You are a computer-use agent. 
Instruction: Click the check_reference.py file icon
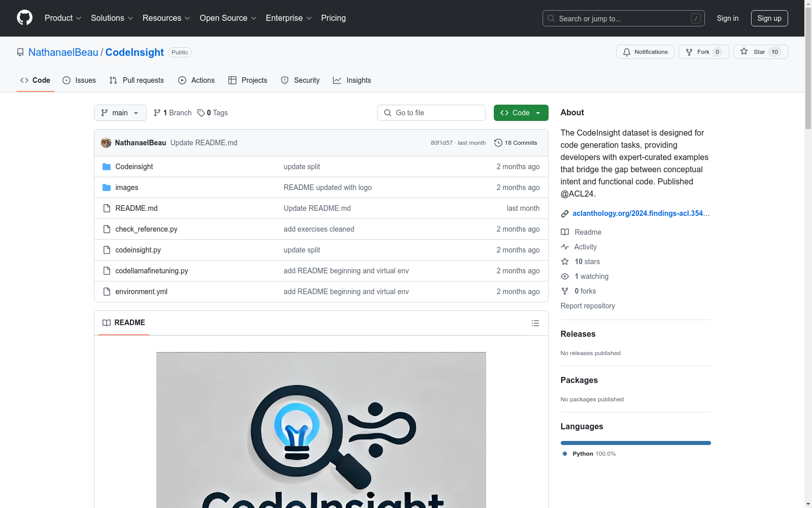pos(107,229)
